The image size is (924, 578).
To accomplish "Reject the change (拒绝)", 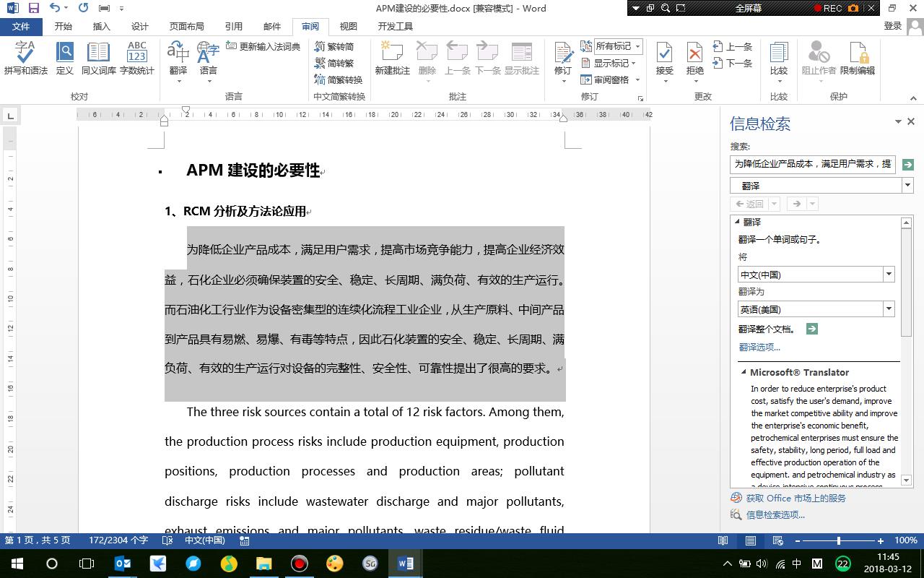I will pos(694,58).
